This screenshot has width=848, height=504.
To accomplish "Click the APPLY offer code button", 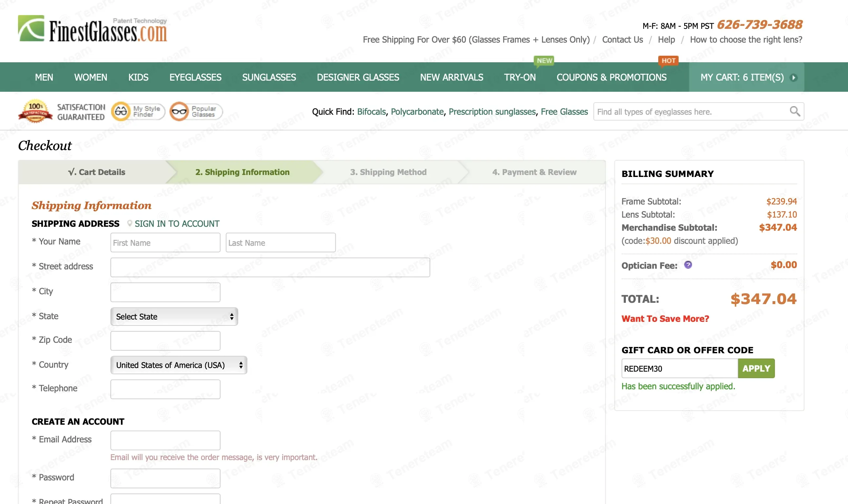I will 756,368.
